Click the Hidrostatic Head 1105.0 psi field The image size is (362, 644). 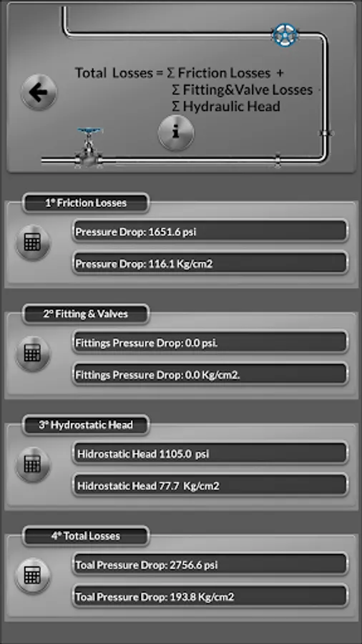coord(210,454)
